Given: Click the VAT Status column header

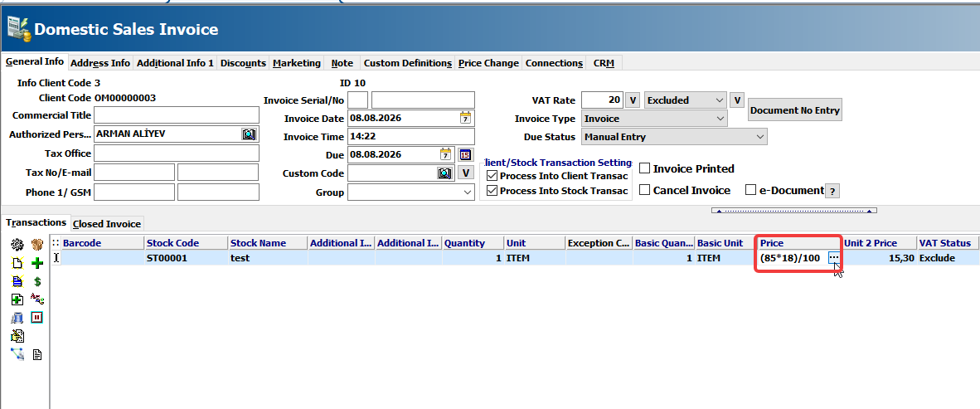Looking at the screenshot, I should coord(948,242).
